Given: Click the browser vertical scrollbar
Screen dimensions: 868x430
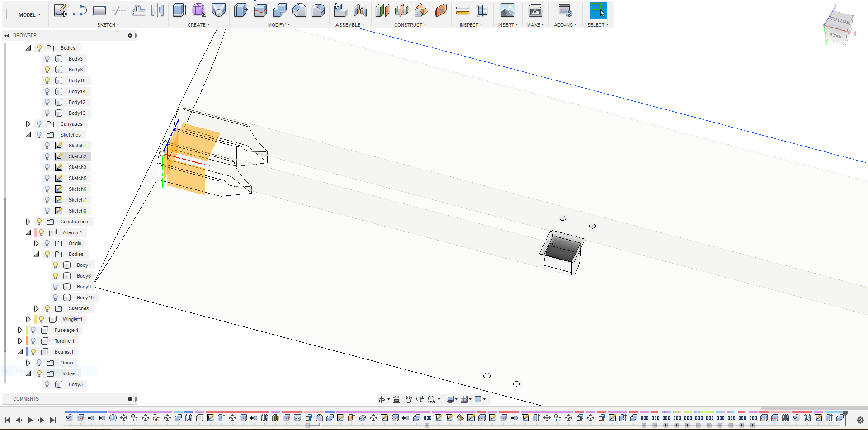Looking at the screenshot, I should pos(5,274).
